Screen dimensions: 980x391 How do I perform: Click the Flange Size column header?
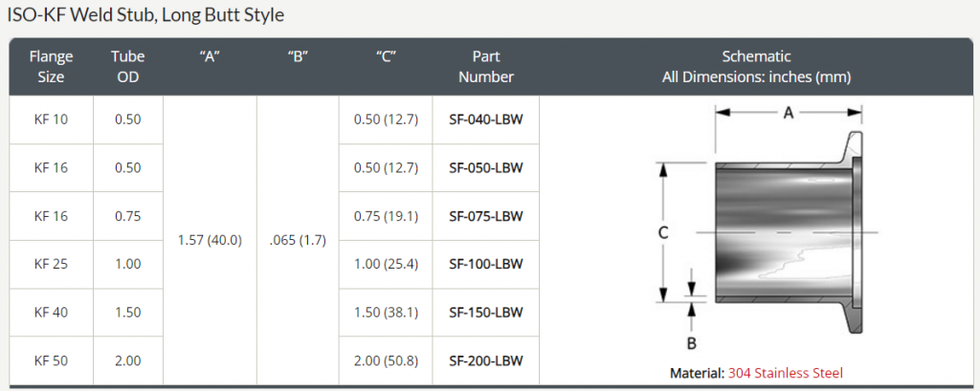coord(51,67)
